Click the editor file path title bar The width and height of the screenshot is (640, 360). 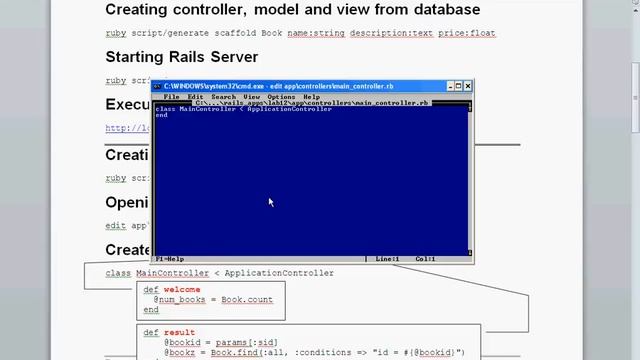pos(312,103)
